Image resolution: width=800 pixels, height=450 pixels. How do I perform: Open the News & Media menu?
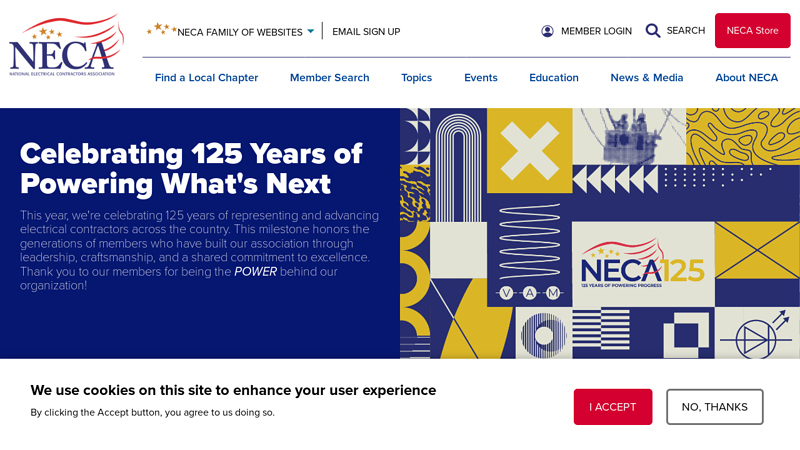(646, 78)
